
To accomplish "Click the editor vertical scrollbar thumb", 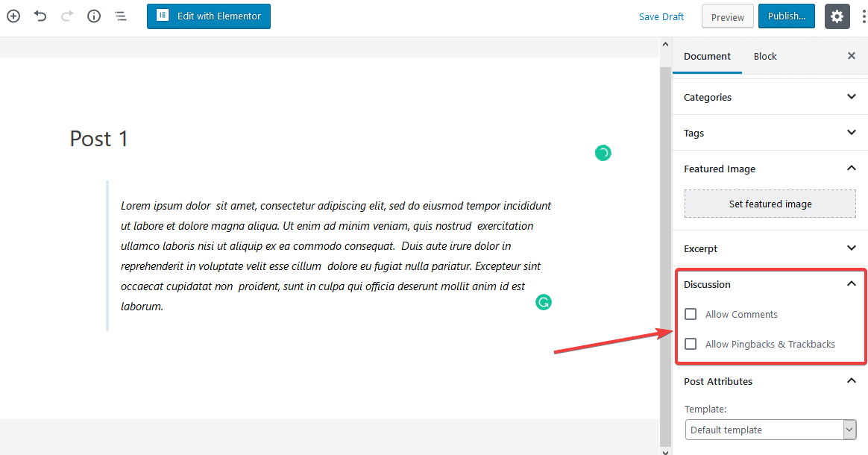I will tap(665, 255).
